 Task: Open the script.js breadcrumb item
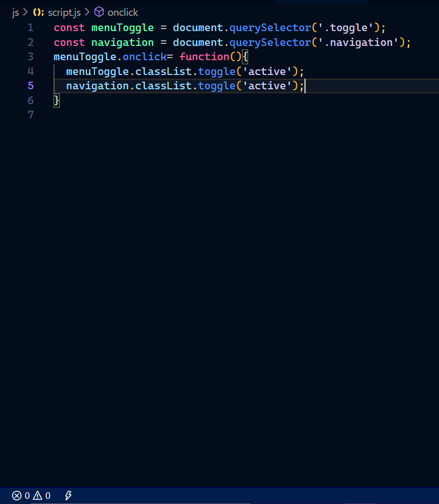pos(64,13)
